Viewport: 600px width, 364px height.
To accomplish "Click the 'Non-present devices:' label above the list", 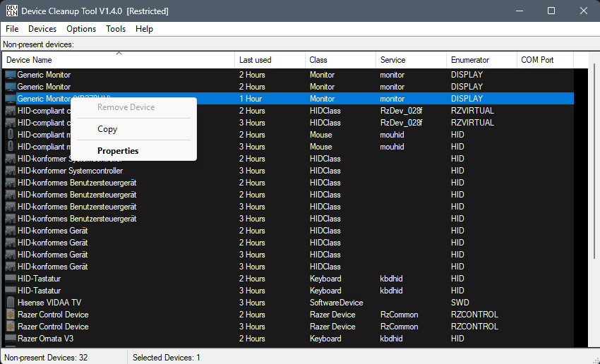I will coord(38,44).
